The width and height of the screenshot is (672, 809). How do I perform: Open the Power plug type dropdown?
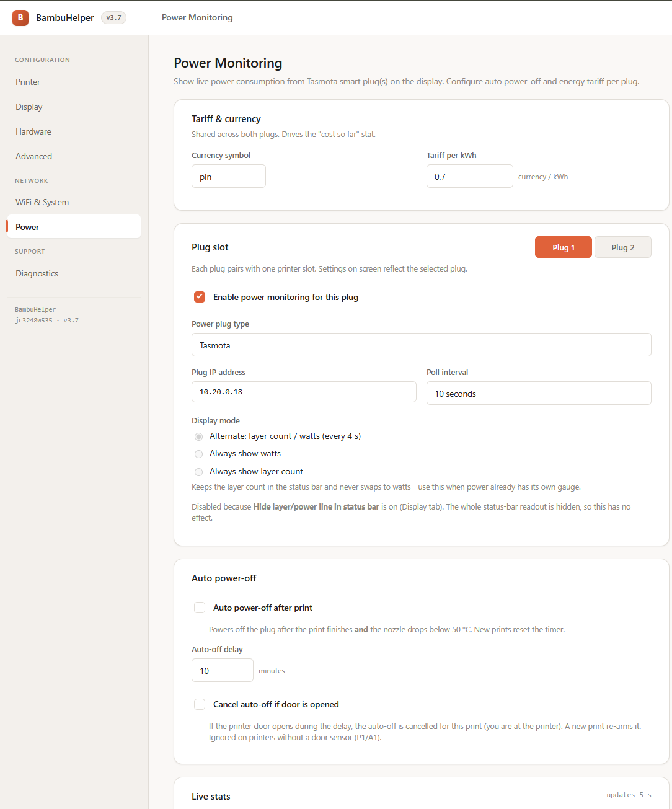(x=422, y=345)
